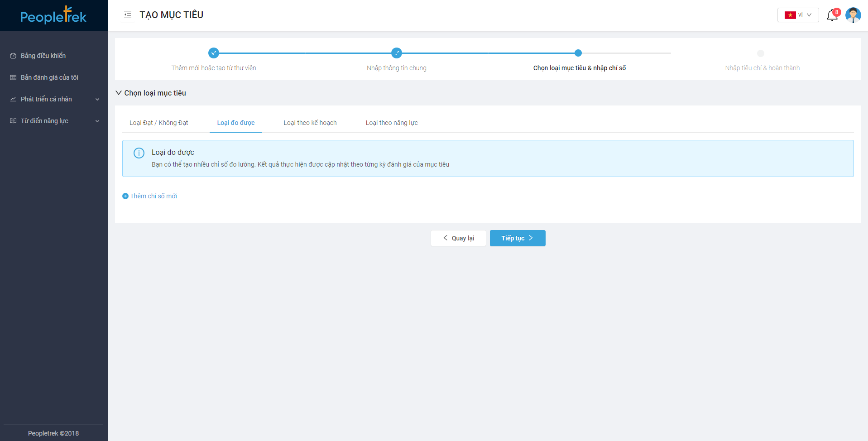Expand Từ điển năng lực sidebar menu

[x=54, y=121]
